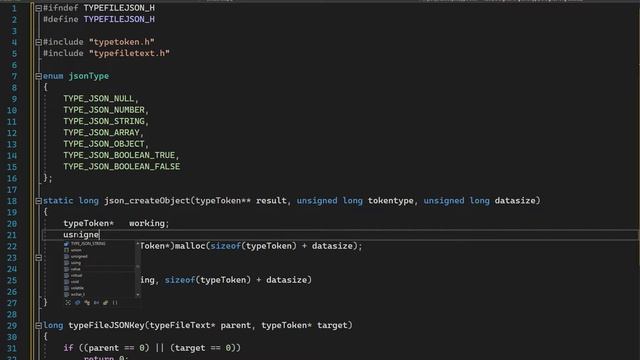
Task: Click the keyword icon beside 'union' suggestion
Action: [x=66, y=250]
